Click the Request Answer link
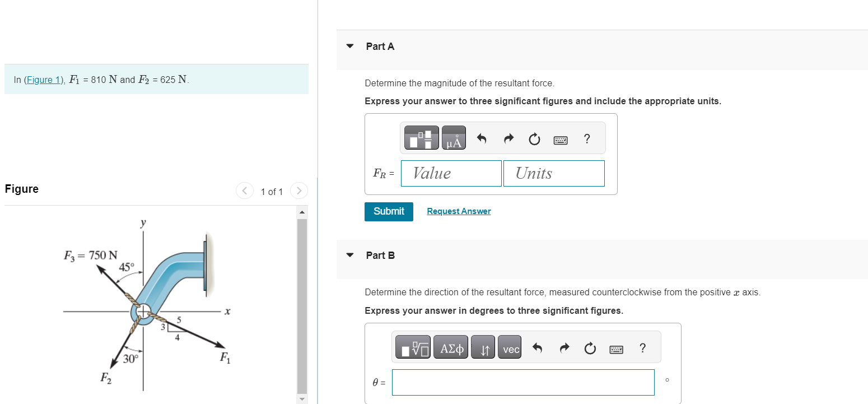The width and height of the screenshot is (868, 404). click(458, 211)
